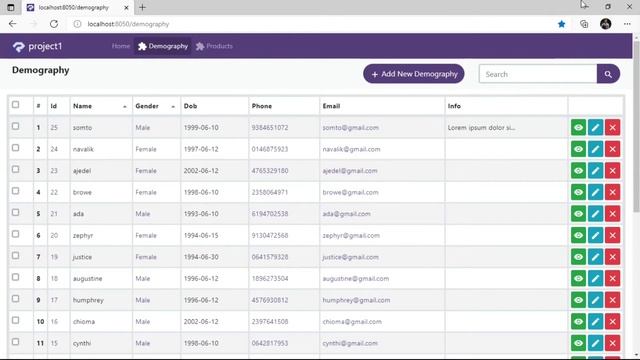Delete chioma's record
Image resolution: width=640 pixels, height=360 pixels.
(613, 322)
